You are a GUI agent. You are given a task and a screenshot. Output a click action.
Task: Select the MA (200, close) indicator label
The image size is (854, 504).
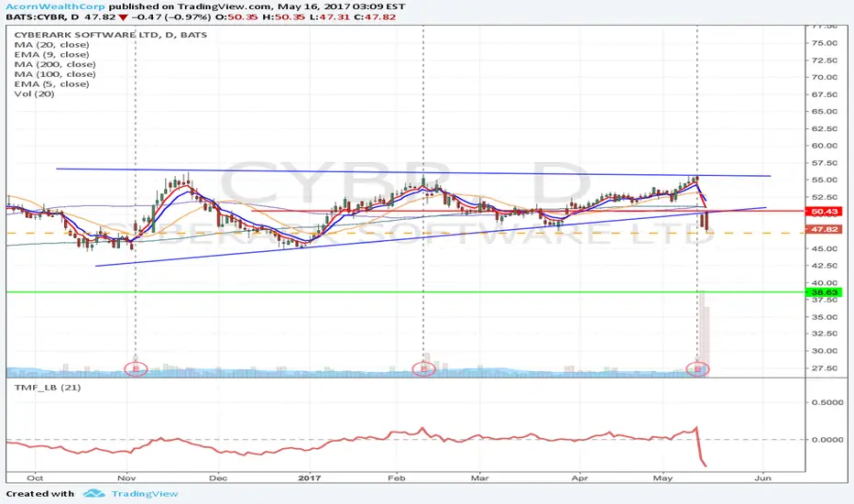(x=55, y=64)
